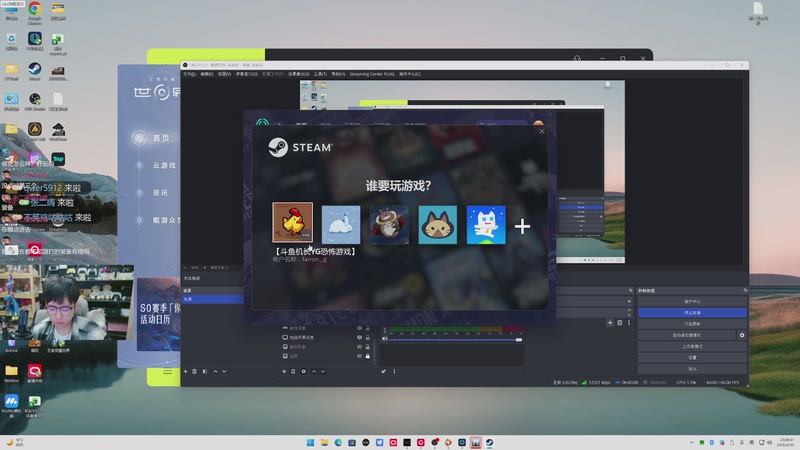Toggle visibility of 游戏采集 source

(359, 328)
